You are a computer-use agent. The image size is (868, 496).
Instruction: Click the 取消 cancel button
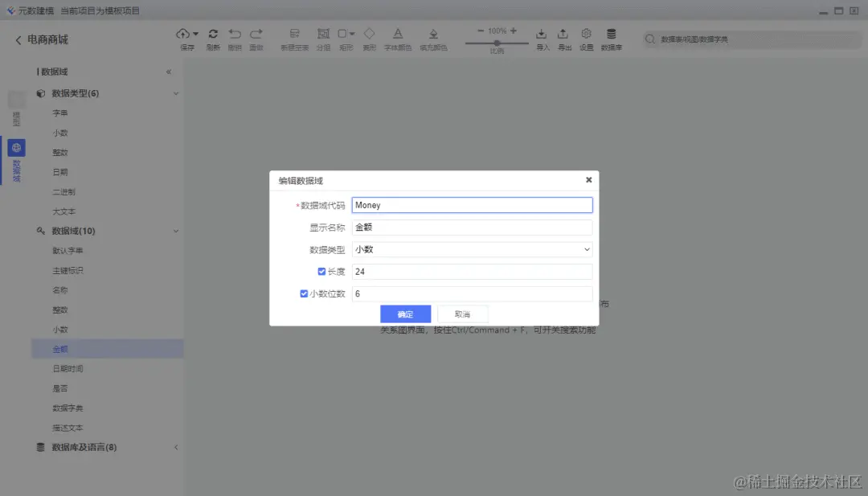(462, 314)
